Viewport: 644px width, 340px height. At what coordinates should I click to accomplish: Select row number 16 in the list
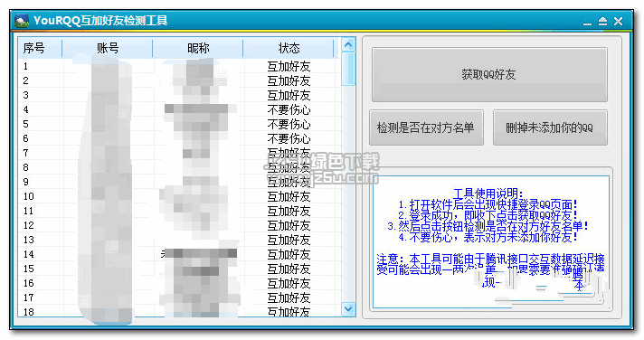179,283
